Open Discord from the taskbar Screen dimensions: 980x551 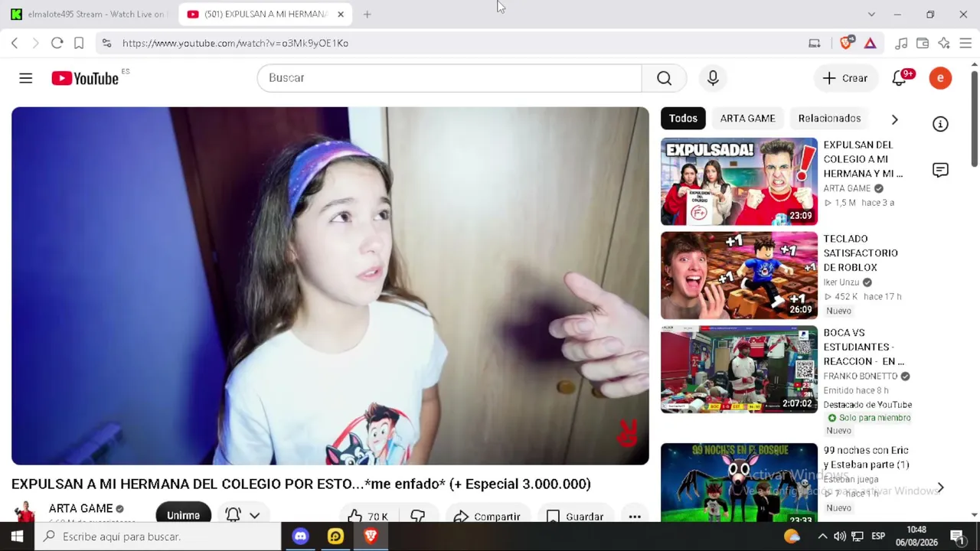tap(300, 536)
